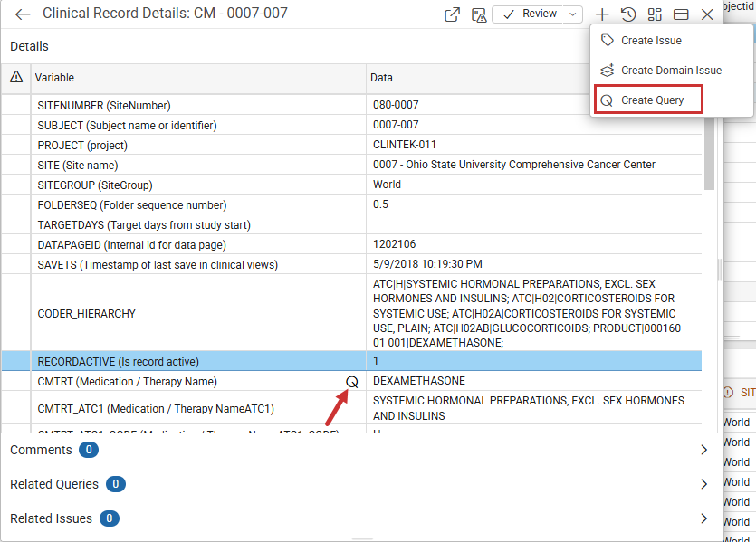Viewport: 756px width, 542px height.
Task: Click the Details section heading
Action: tap(29, 46)
